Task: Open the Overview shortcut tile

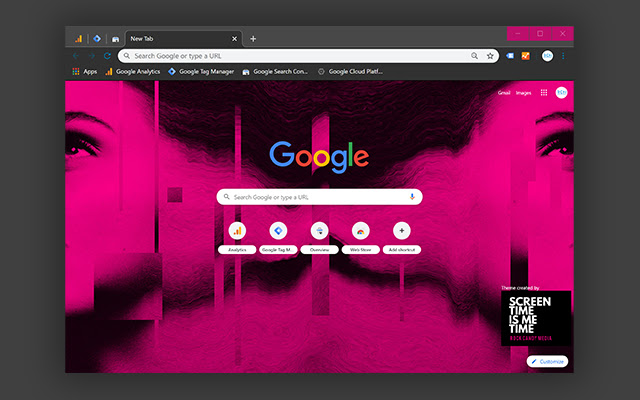Action: [320, 238]
